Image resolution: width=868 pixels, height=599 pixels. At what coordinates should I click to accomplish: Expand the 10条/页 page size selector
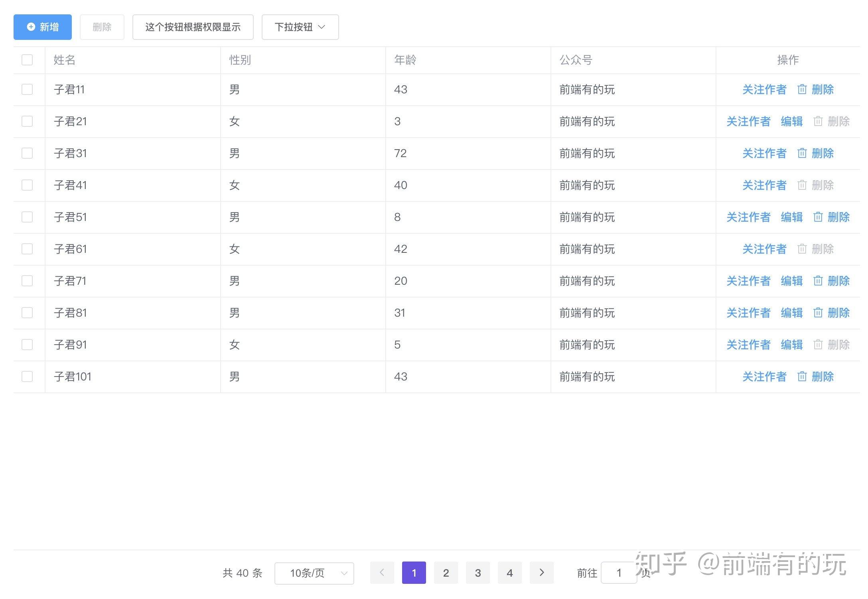click(314, 573)
